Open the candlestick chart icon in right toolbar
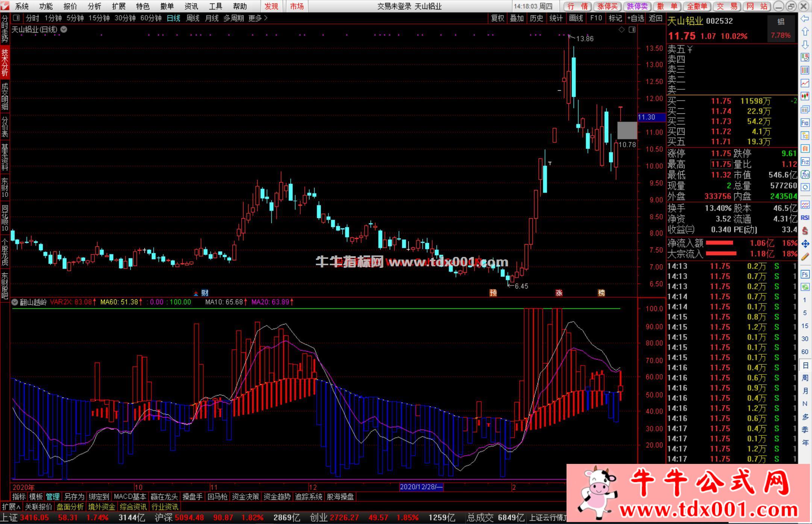Viewport: 812px width, 524px height. [805, 96]
